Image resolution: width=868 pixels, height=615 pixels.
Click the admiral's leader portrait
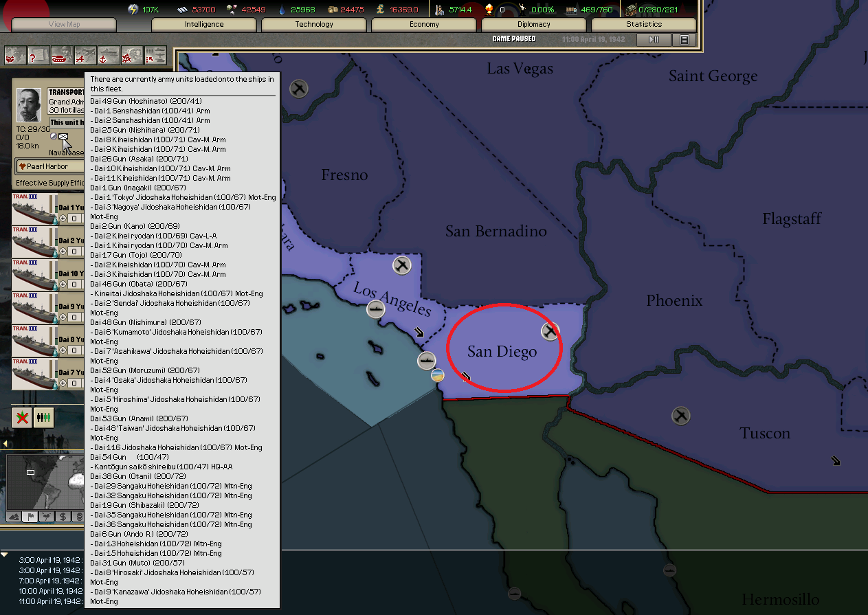coord(29,105)
